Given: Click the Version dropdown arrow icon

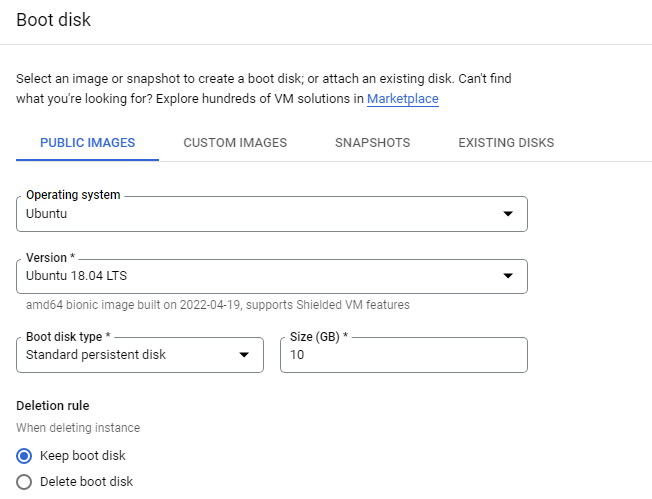Looking at the screenshot, I should (508, 276).
